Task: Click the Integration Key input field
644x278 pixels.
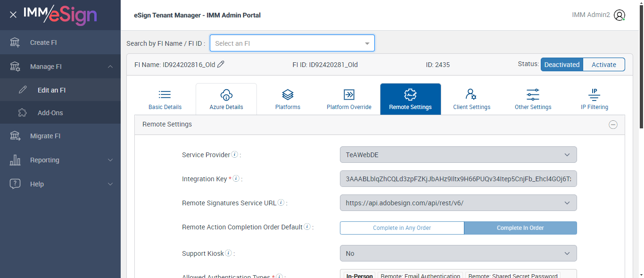Action: tap(458, 179)
